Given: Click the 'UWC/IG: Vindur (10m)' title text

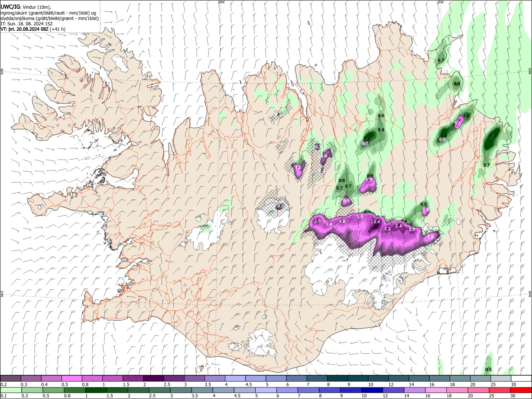Looking at the screenshot, I should tap(26, 7).
